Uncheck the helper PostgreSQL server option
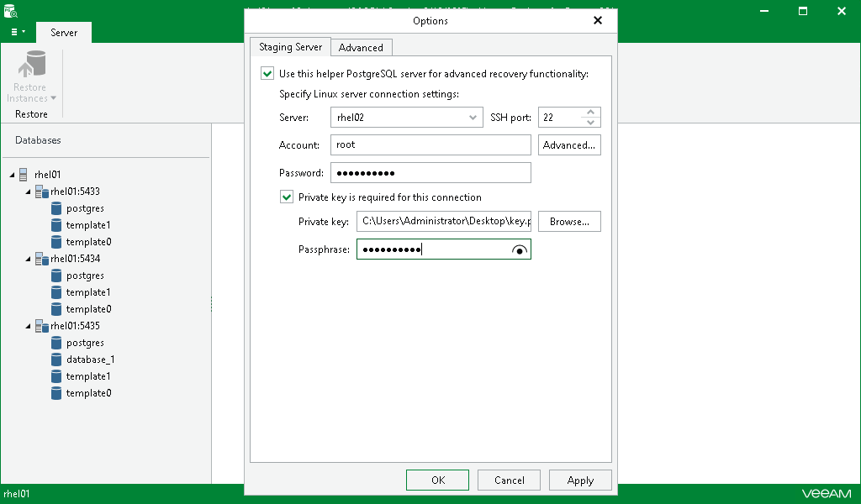 (267, 73)
